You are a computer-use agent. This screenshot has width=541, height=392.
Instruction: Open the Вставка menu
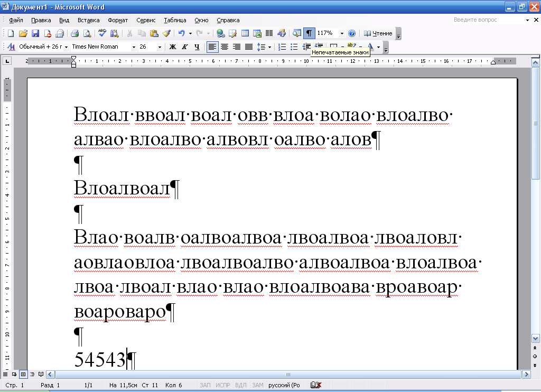pos(89,20)
